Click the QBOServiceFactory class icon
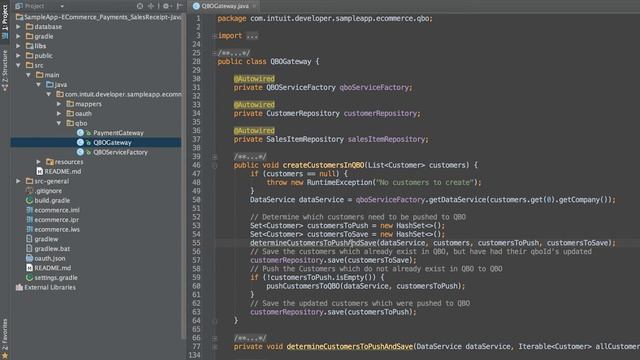This screenshot has width=640, height=360. pyautogui.click(x=80, y=152)
